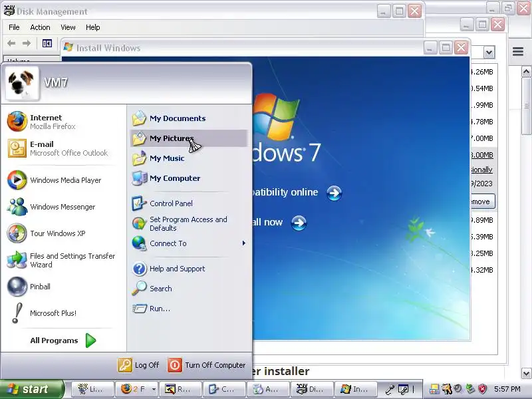This screenshot has width=532, height=399.
Task: Click the compatibility online arrow button
Action: [334, 193]
